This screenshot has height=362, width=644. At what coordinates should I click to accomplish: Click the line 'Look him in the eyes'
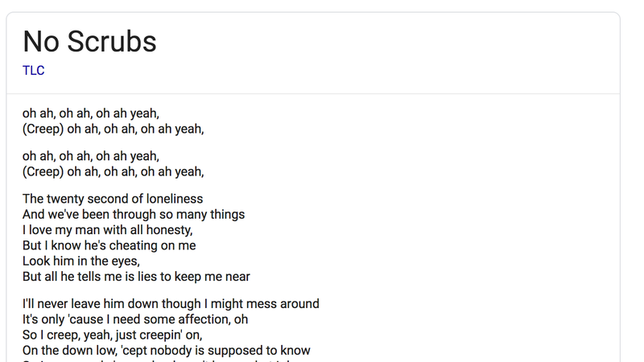click(81, 261)
